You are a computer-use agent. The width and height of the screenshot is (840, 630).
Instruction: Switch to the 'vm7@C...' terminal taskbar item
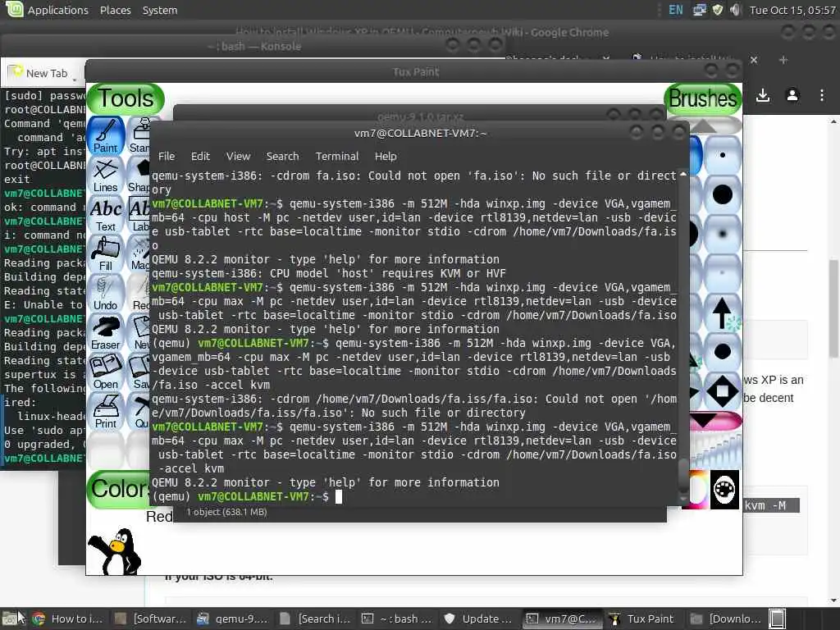tap(562, 619)
